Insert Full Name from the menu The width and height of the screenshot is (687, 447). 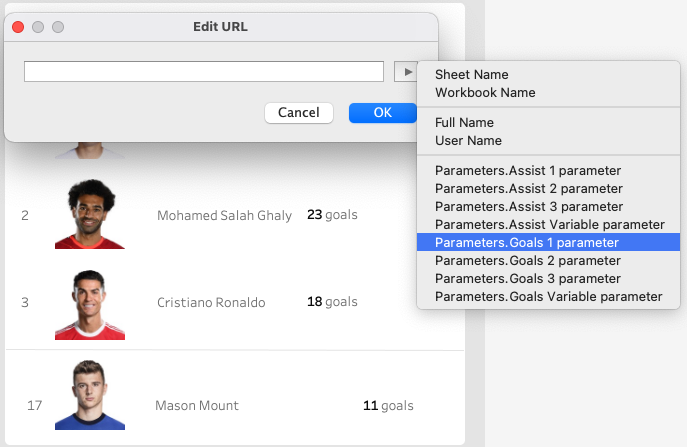coord(464,123)
